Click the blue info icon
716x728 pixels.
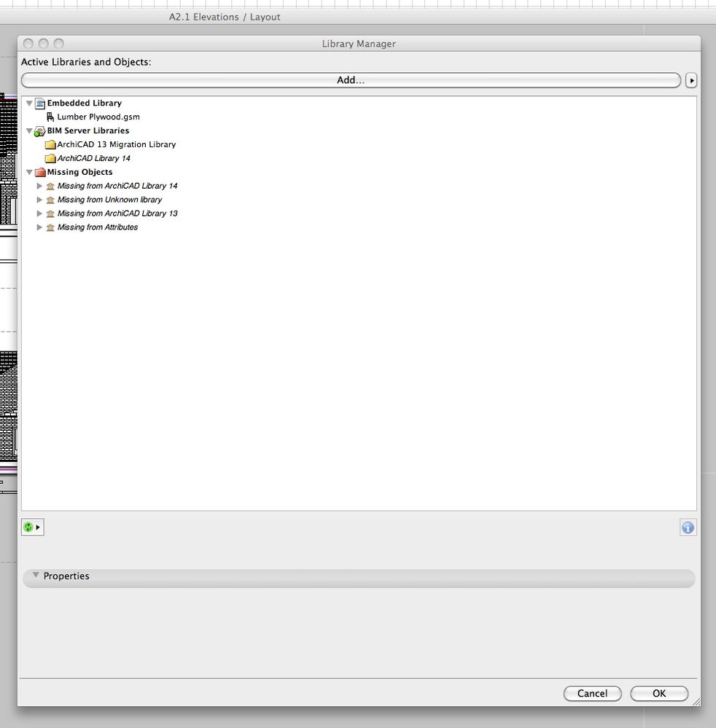point(688,528)
